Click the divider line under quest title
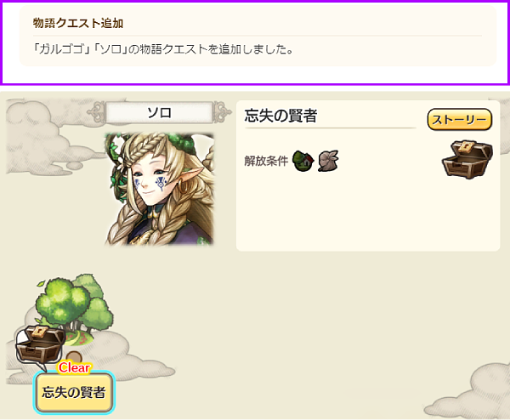510x420 pixels. tap(331, 128)
